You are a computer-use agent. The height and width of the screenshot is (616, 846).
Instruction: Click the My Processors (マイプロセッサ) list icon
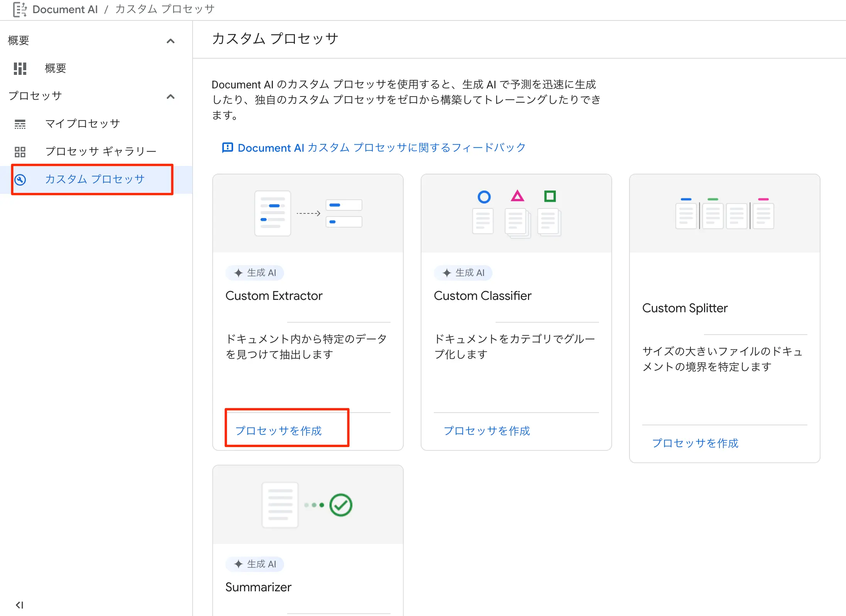coord(20,124)
